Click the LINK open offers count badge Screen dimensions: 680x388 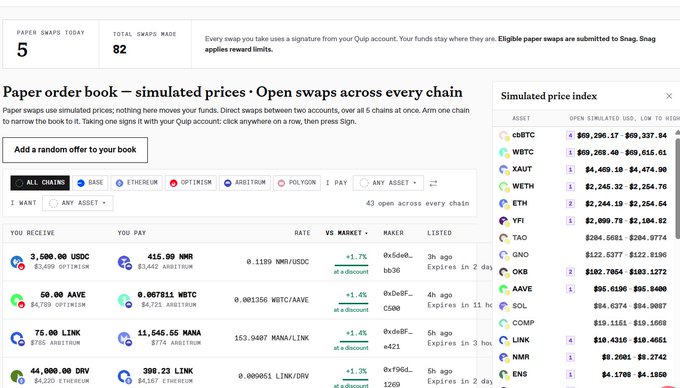tap(570, 341)
